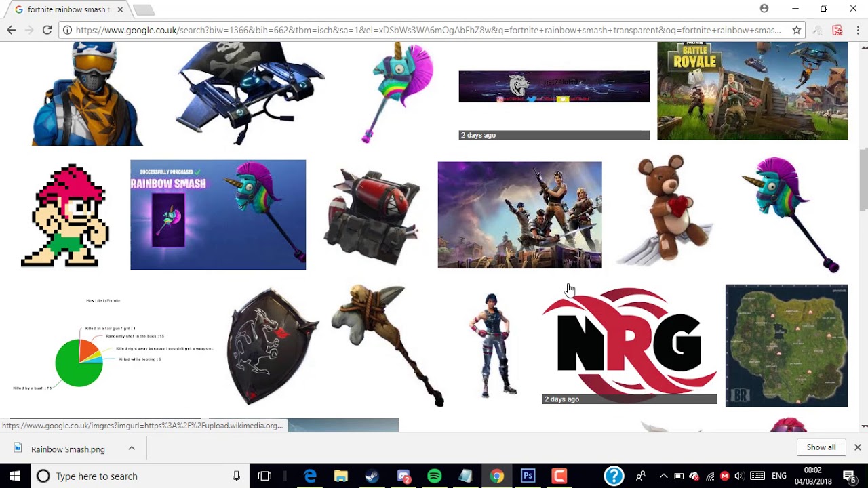The image size is (868, 488).
Task: Click the '2 days ago' label under NRG
Action: point(561,399)
